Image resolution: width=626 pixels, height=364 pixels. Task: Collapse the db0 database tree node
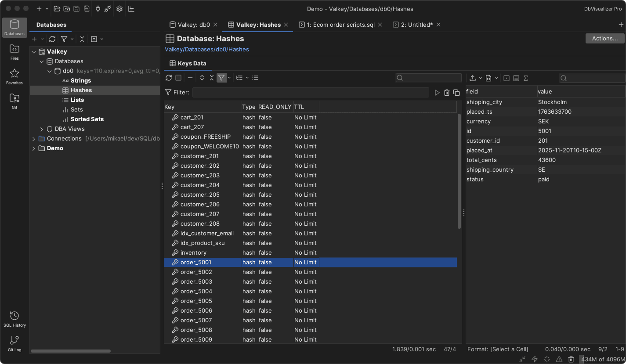(50, 71)
